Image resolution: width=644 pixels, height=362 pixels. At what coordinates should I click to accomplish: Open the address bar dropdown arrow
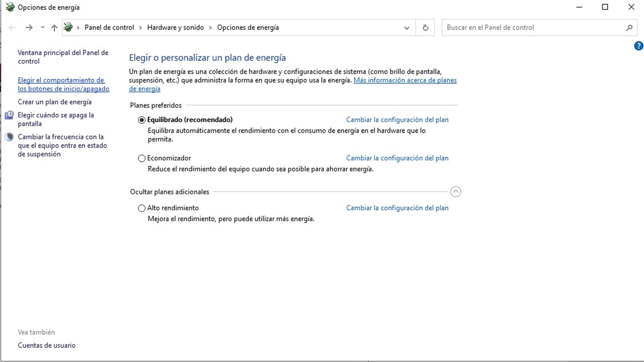(x=406, y=28)
